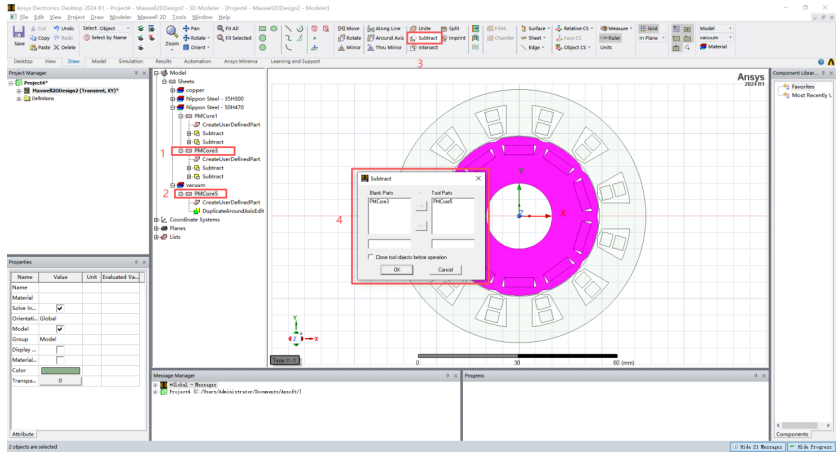Toggle the Model checkbox in Properties
Viewport: 839px width, 452px height.
tap(60, 329)
